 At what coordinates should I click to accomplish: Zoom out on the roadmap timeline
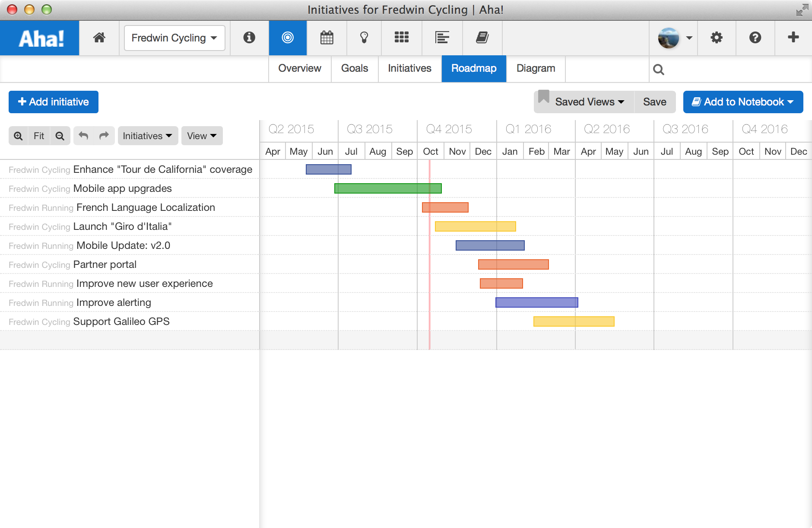coord(60,136)
